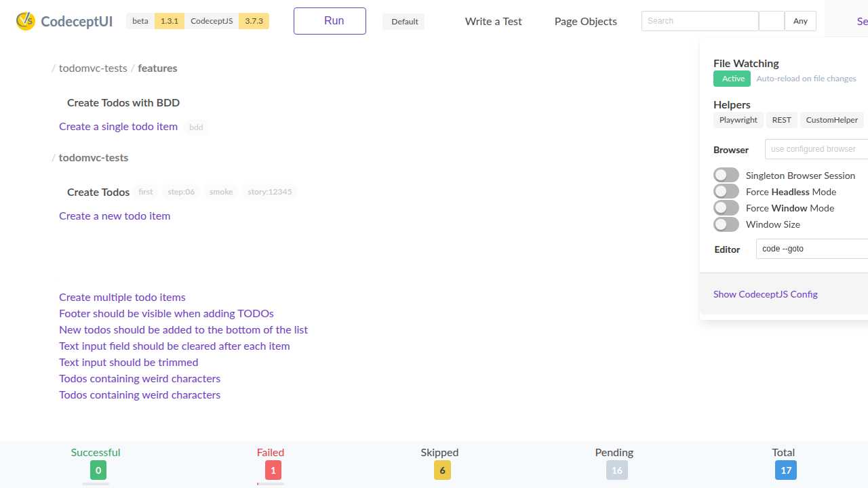Focus the Browser input field
Screen dimensions: 868x488
(x=816, y=149)
